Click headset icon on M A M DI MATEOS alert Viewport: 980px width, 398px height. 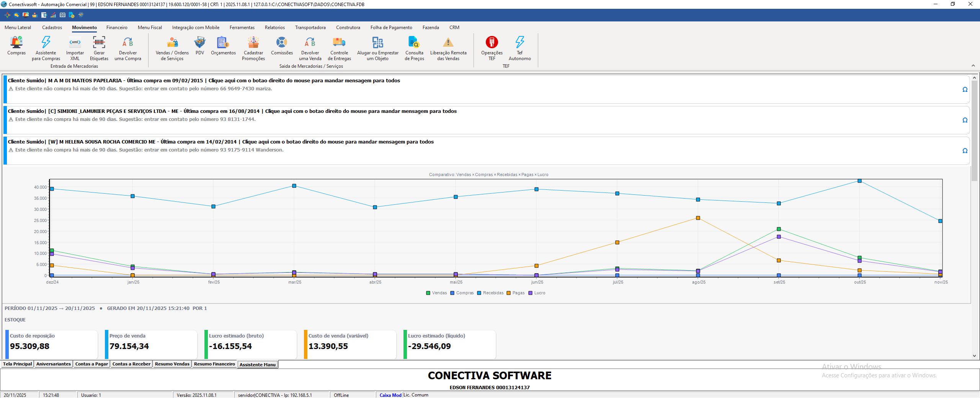pyautogui.click(x=965, y=90)
